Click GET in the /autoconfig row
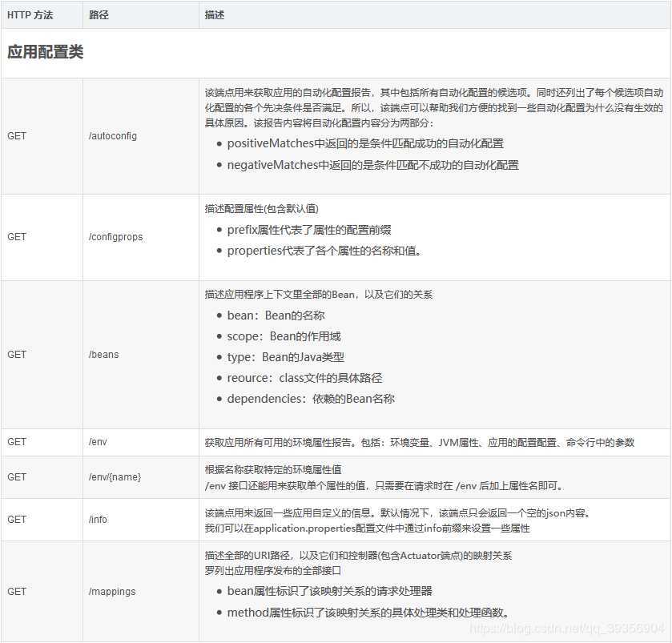This screenshot has width=672, height=643. pos(17,136)
